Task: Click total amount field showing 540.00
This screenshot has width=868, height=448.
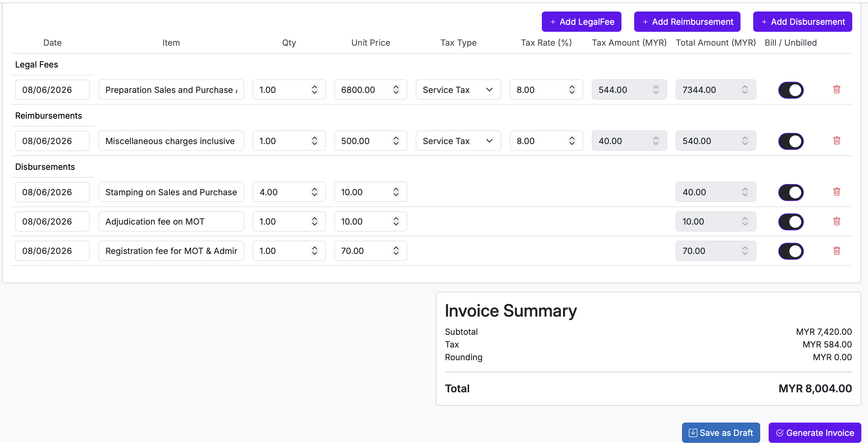Action: [x=715, y=141]
